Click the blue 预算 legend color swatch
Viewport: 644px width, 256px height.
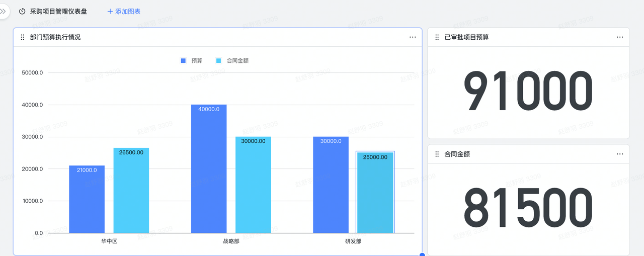183,61
